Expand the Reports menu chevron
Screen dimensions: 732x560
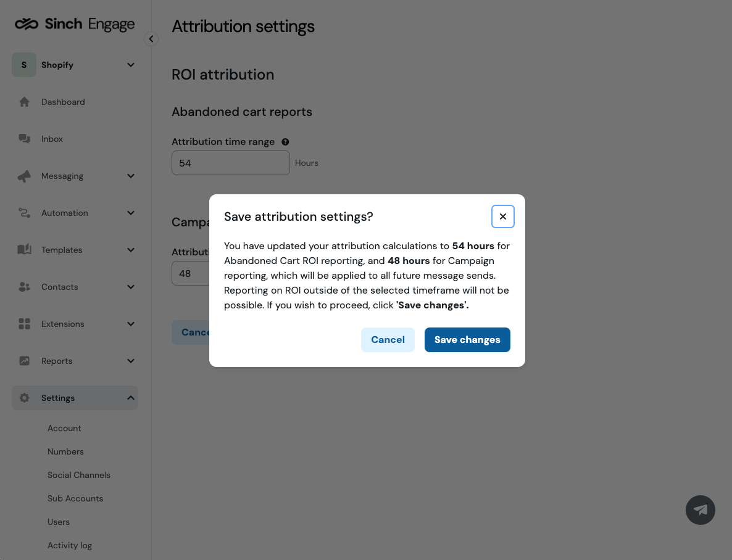(131, 361)
